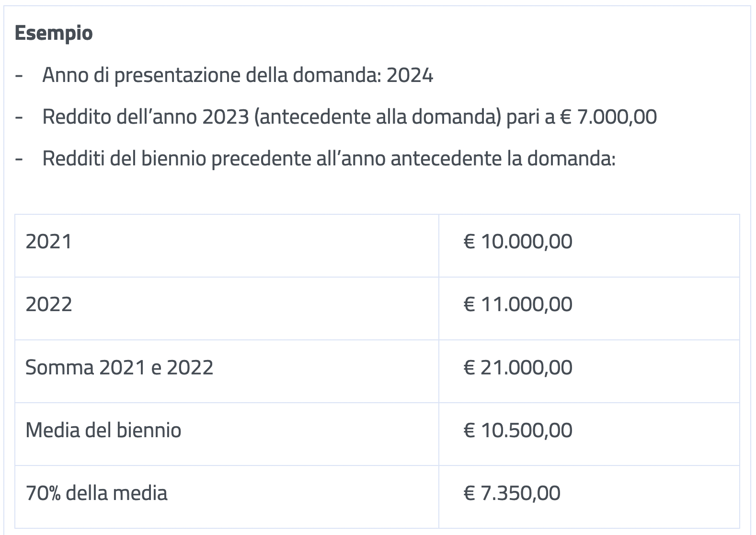Click the dash before "Redditi del biennio"
The height and width of the screenshot is (535, 756).
[19, 159]
